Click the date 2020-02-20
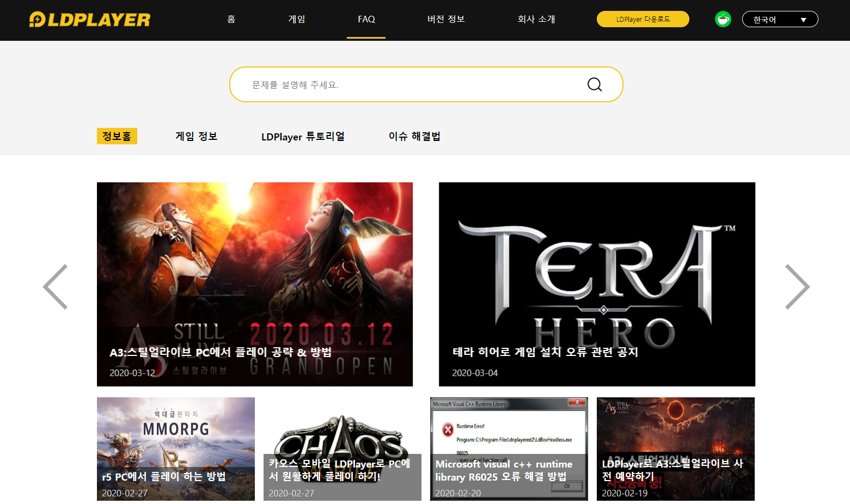The width and height of the screenshot is (850, 504). point(458,493)
